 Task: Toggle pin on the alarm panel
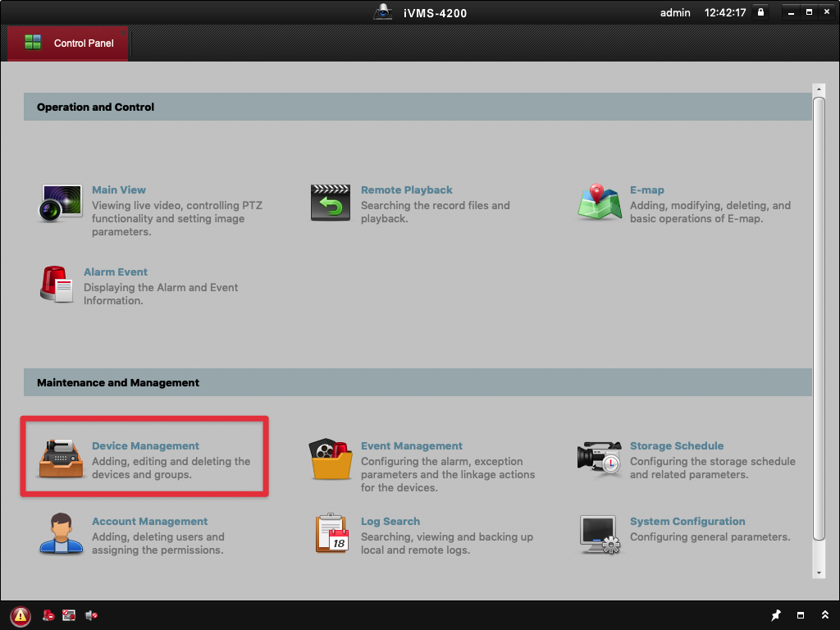click(x=776, y=615)
